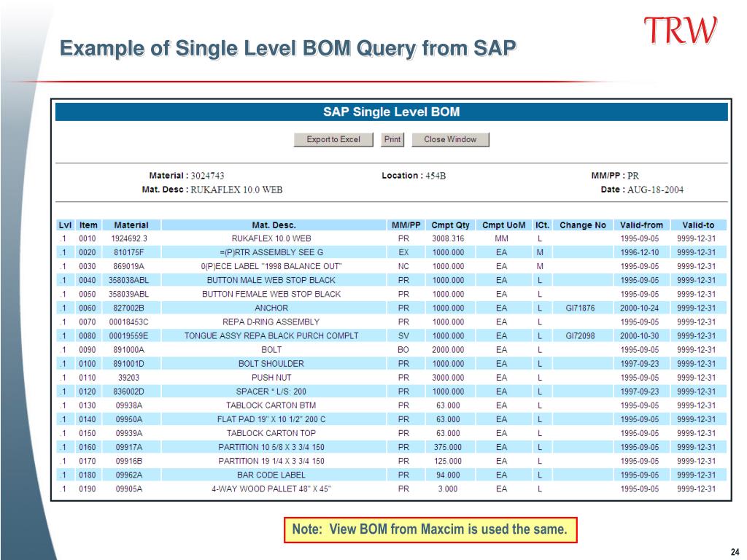
Task: Select the Lvl column header
Action: 65,225
